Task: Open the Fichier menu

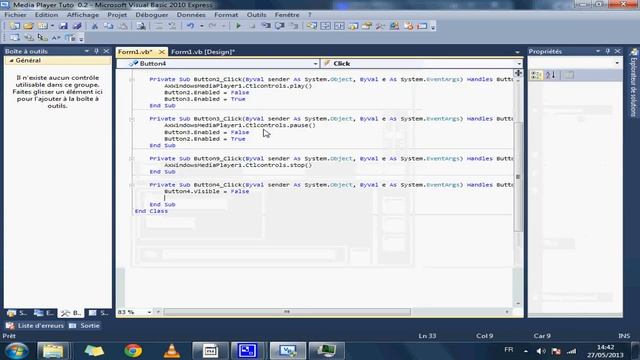Action: tap(15, 15)
